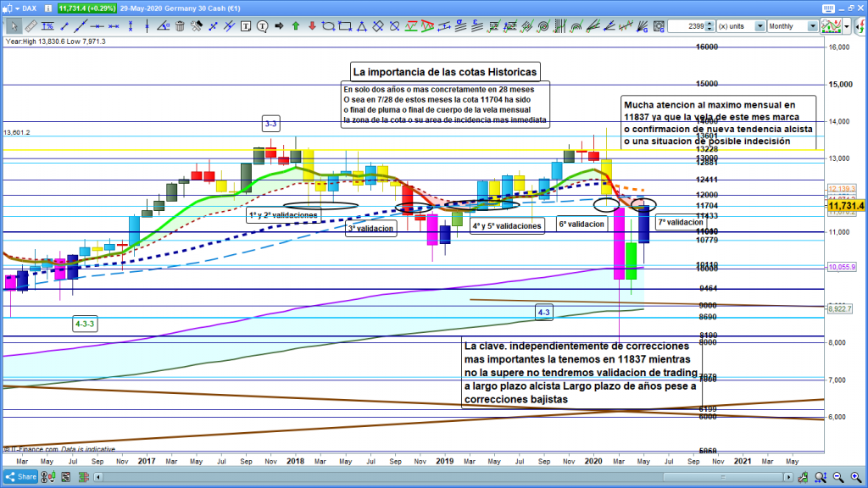
Task: Select the ruler measurement tool
Action: click(x=31, y=26)
